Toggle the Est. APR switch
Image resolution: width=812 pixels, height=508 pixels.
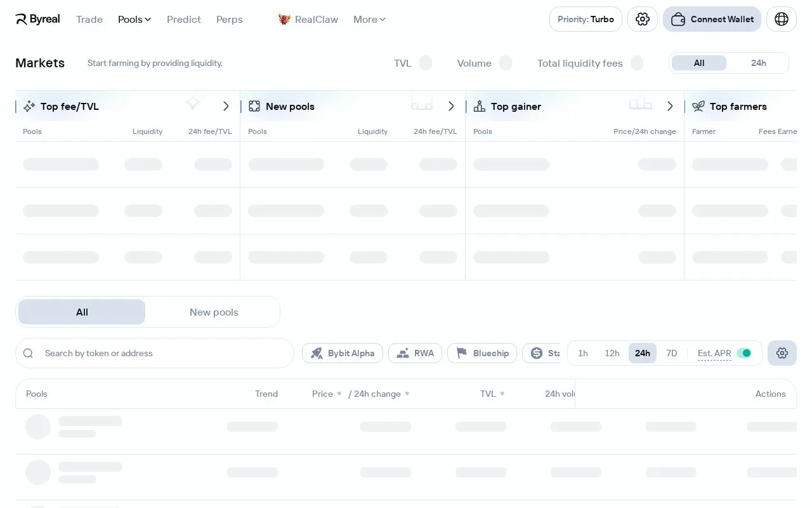tap(744, 353)
